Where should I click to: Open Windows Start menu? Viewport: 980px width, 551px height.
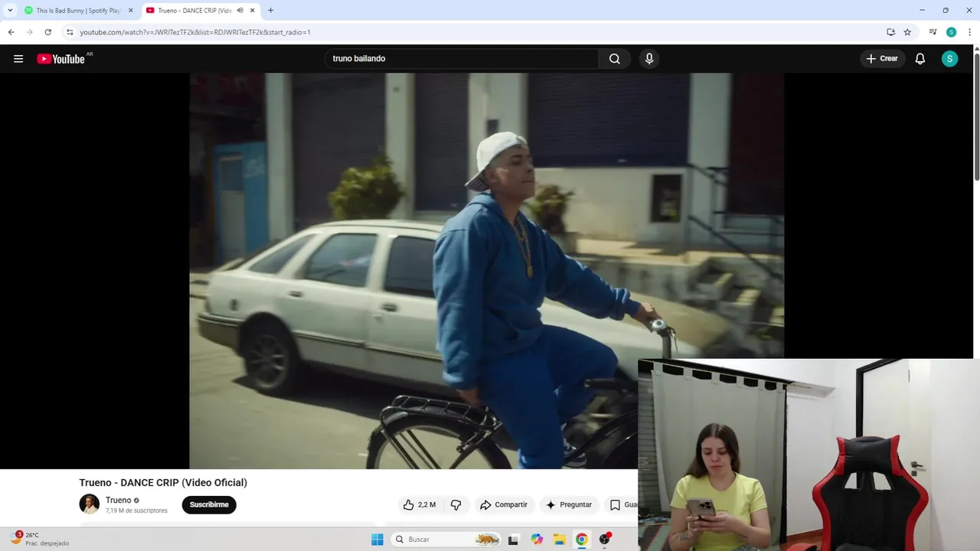377,540
